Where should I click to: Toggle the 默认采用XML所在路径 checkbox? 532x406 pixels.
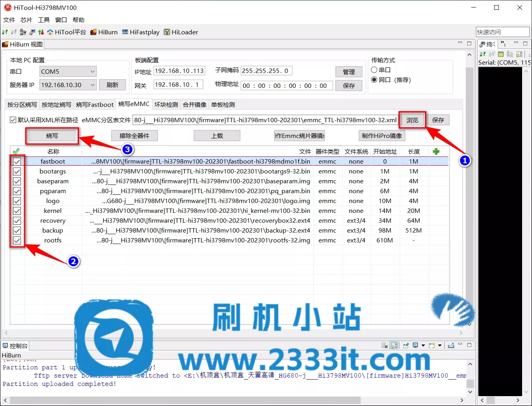(13, 120)
